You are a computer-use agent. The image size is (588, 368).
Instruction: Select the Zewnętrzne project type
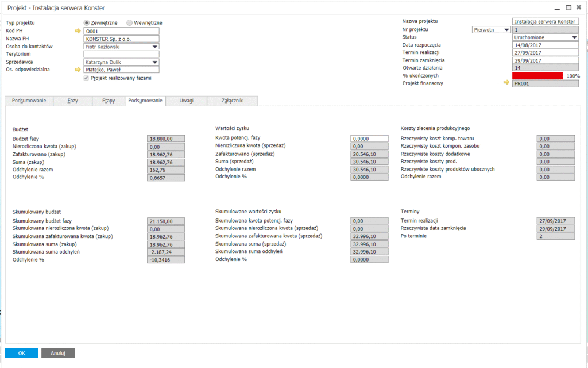point(87,23)
